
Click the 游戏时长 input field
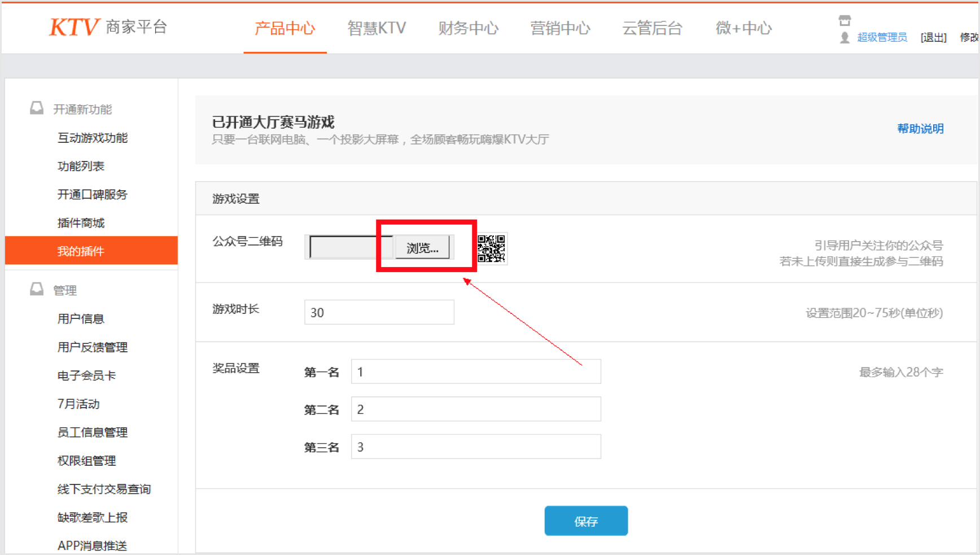point(379,312)
